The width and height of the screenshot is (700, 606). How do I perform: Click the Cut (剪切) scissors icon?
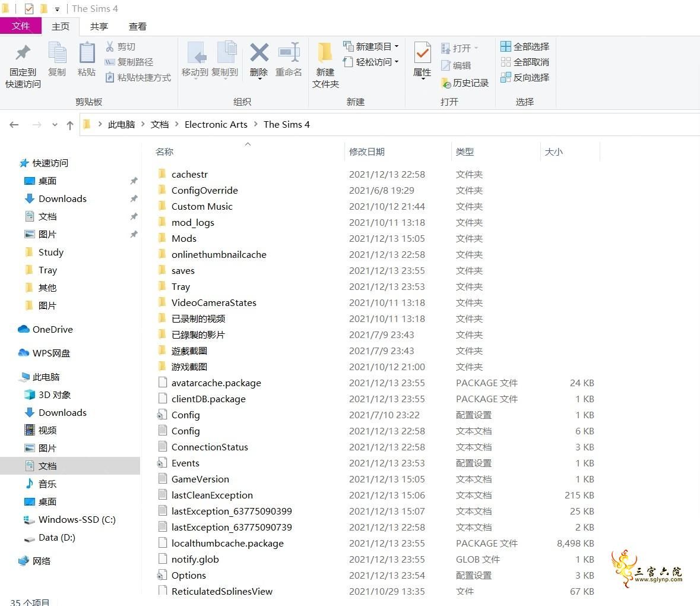pos(110,46)
